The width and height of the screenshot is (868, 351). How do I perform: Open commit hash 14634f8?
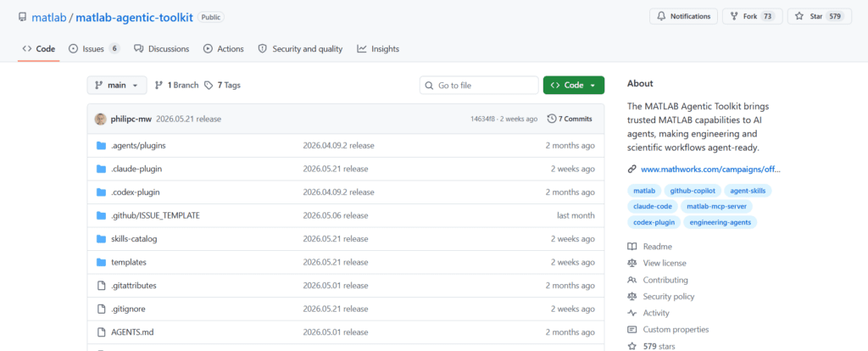tap(483, 119)
